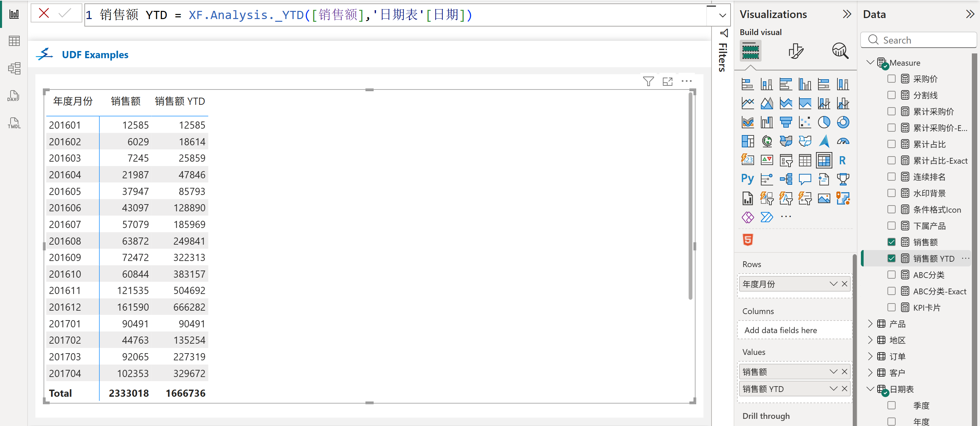
Task: Uncheck the 销售额 YTD measure
Action: click(892, 258)
